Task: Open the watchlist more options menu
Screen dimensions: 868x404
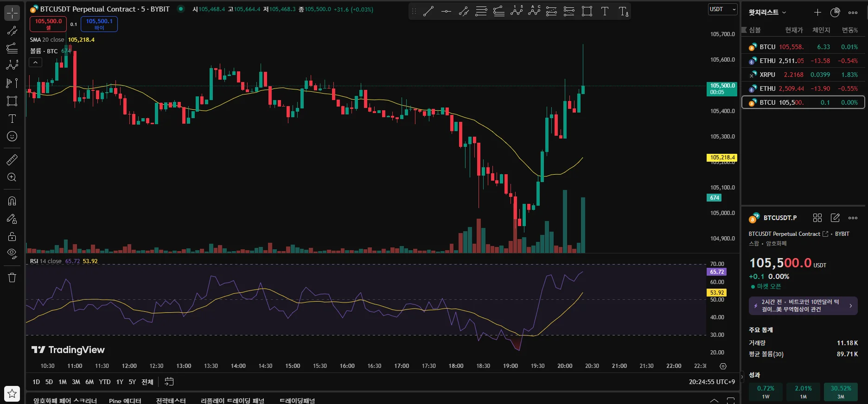Action: tap(853, 13)
